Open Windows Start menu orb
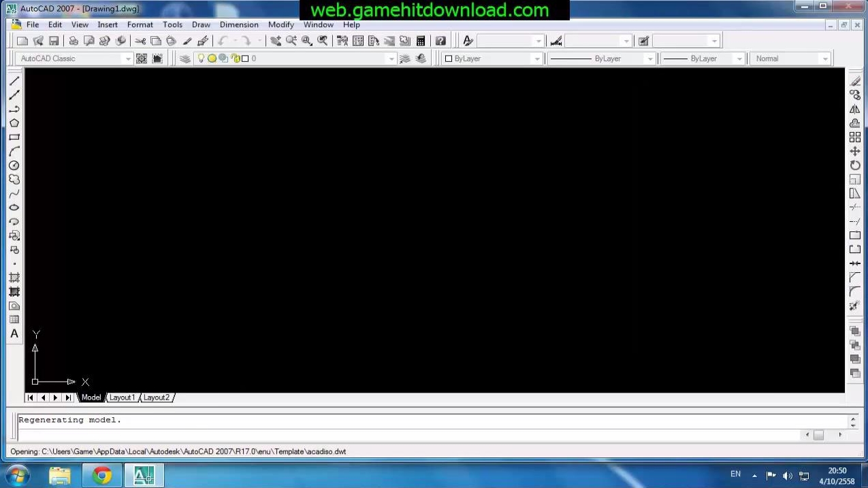 tap(16, 475)
